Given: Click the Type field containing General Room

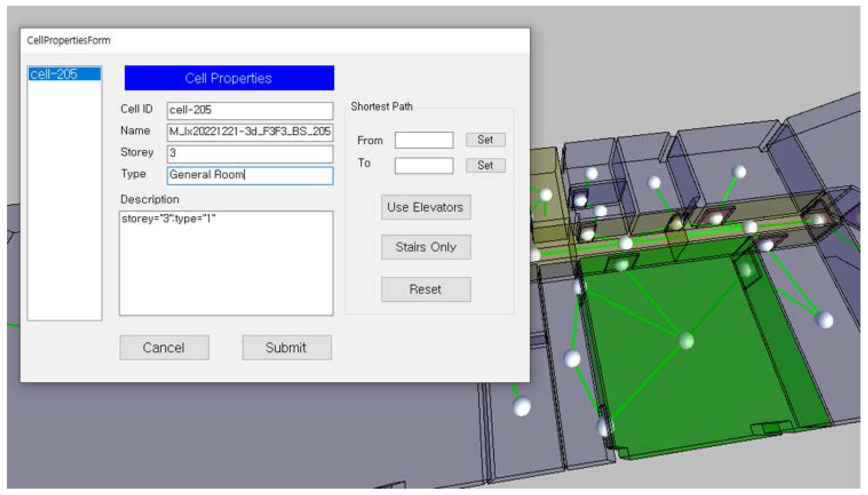Looking at the screenshot, I should 250,175.
